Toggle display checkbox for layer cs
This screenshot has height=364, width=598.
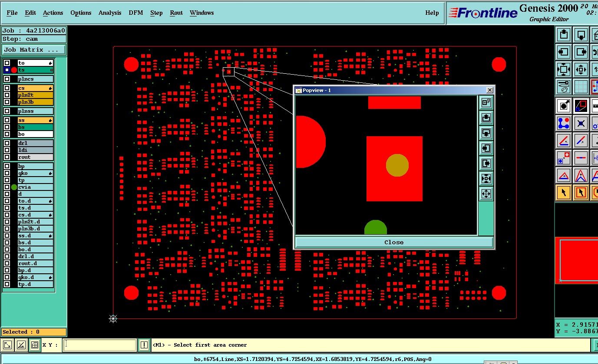7,88
